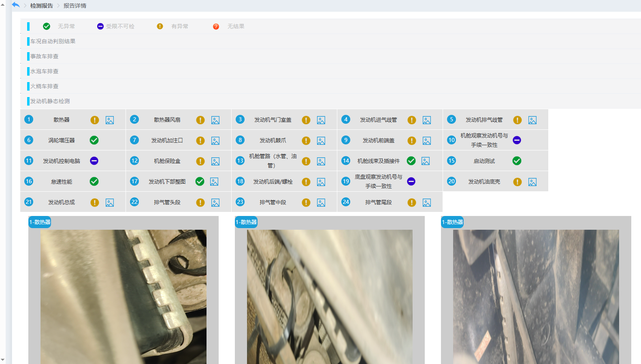Open picture icon for 机舱线束及插接件
This screenshot has height=364, width=641.
[x=426, y=161]
